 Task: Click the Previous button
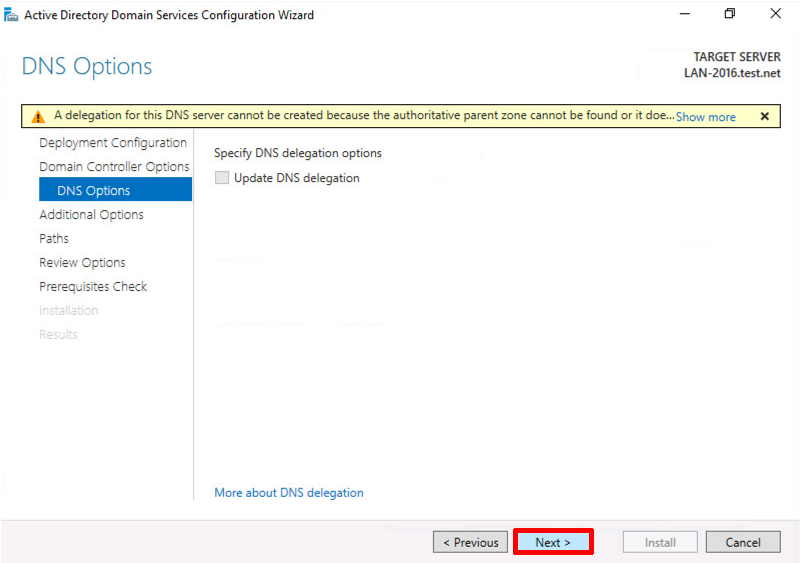tap(470, 542)
